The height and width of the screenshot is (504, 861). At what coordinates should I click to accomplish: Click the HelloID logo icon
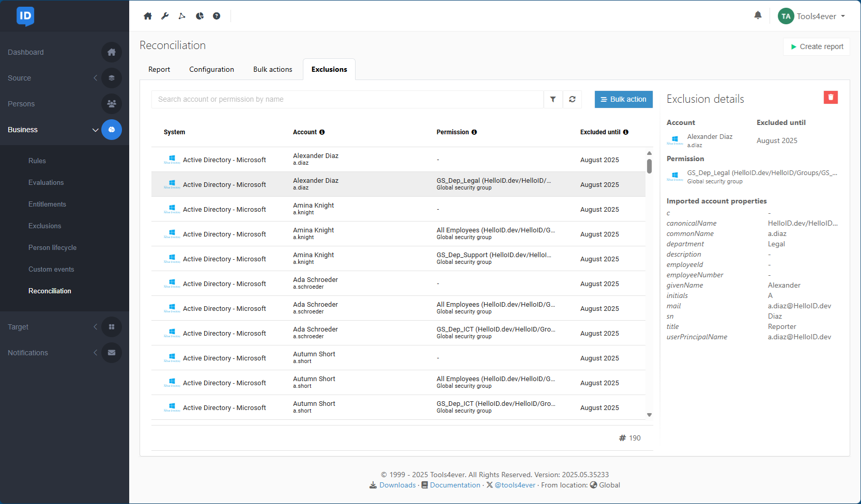pos(25,16)
